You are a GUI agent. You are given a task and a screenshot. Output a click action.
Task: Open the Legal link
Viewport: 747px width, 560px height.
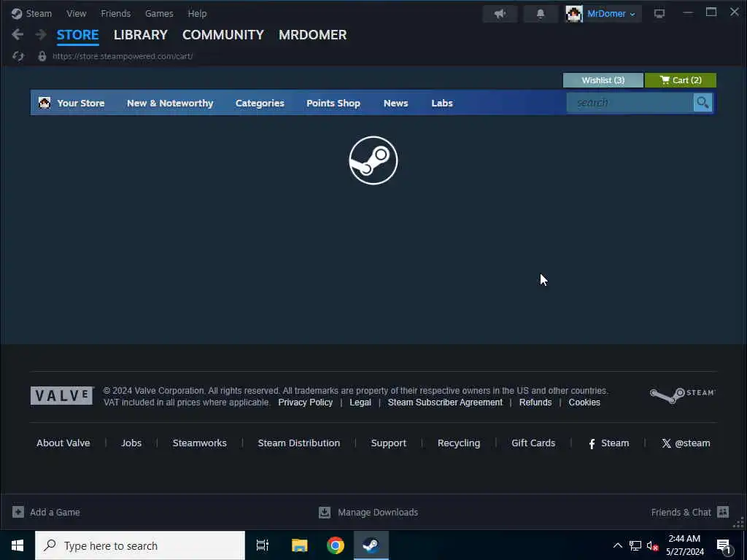pyautogui.click(x=360, y=402)
